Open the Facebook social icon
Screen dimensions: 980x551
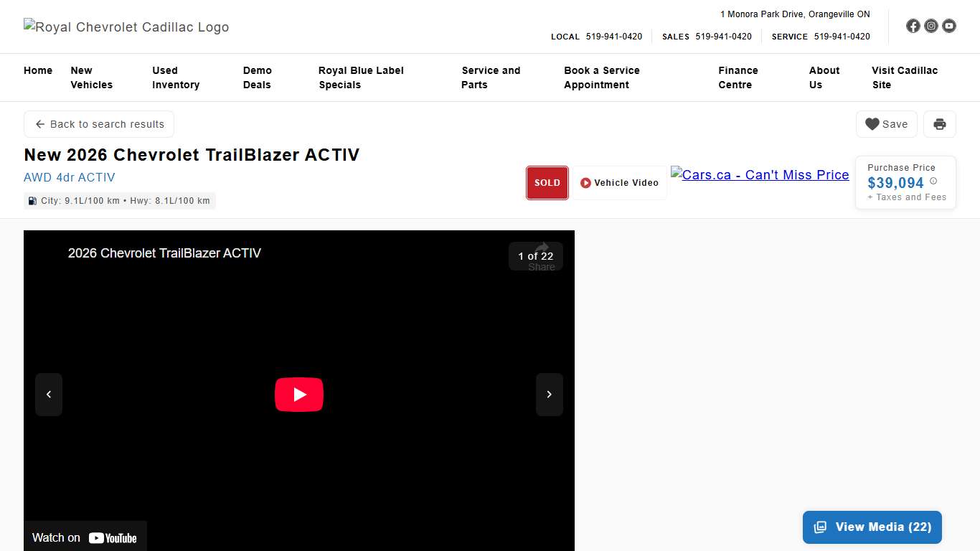coord(913,26)
